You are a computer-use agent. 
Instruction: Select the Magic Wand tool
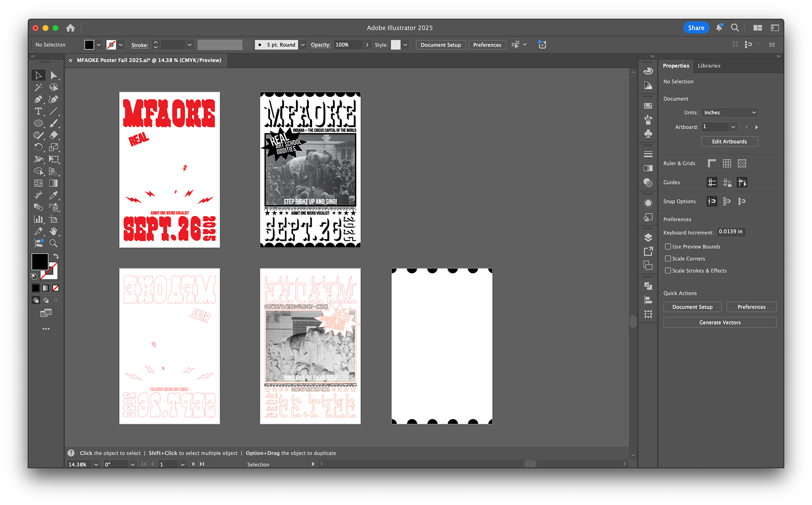point(38,87)
